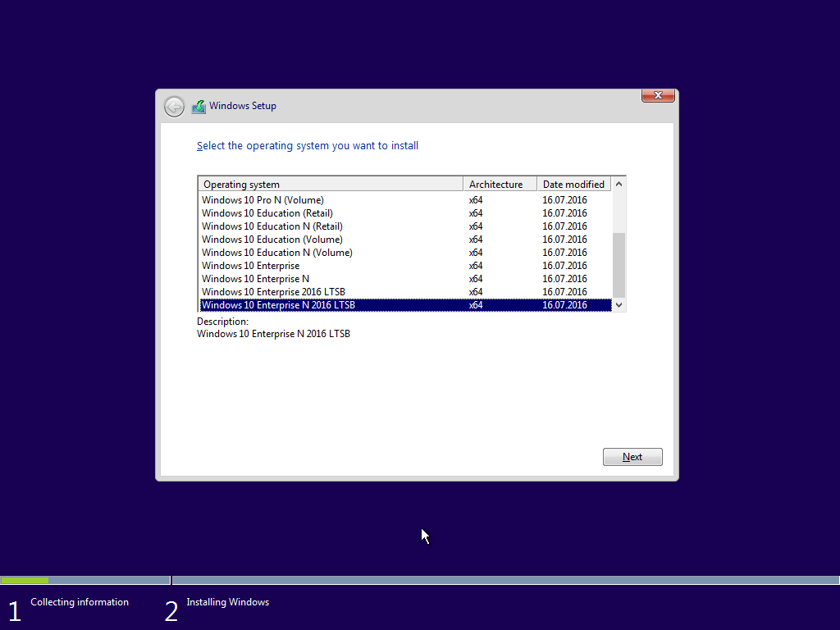Select Windows 10 Enterprise 2016 LTSB
Screen dimensions: 840x630
coord(405,292)
